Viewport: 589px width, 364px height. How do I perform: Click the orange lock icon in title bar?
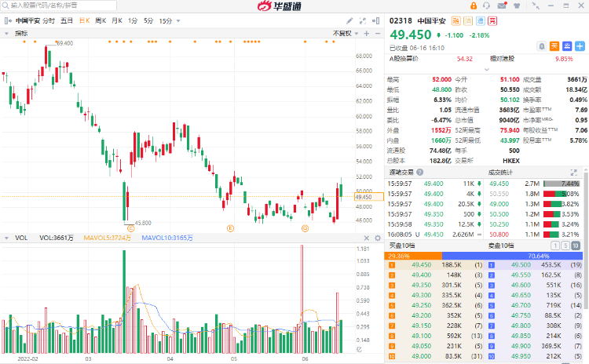(x=474, y=5)
